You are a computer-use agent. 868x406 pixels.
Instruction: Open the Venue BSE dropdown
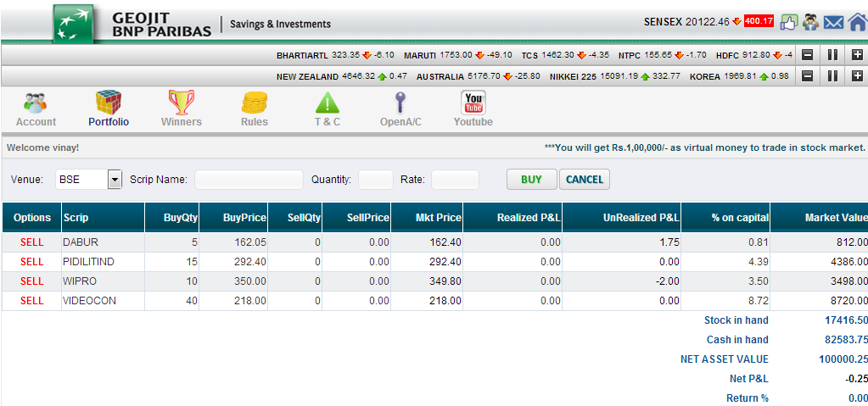[88, 179]
